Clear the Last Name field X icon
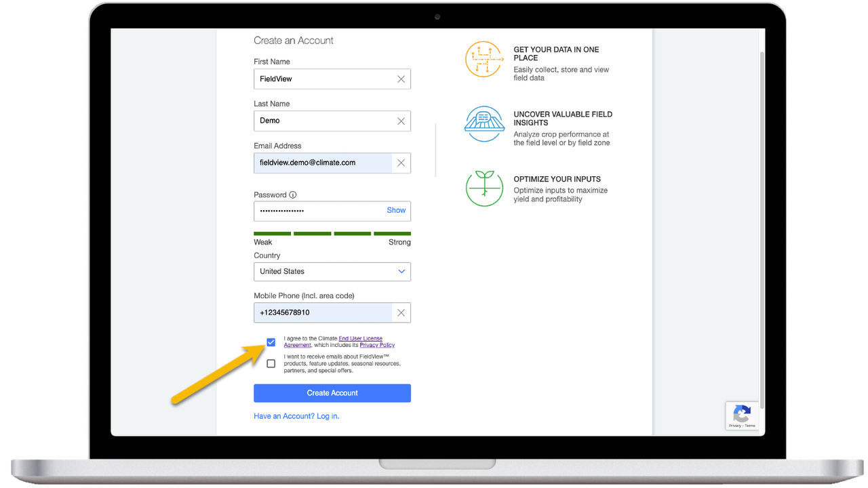The width and height of the screenshot is (868, 488). click(401, 121)
